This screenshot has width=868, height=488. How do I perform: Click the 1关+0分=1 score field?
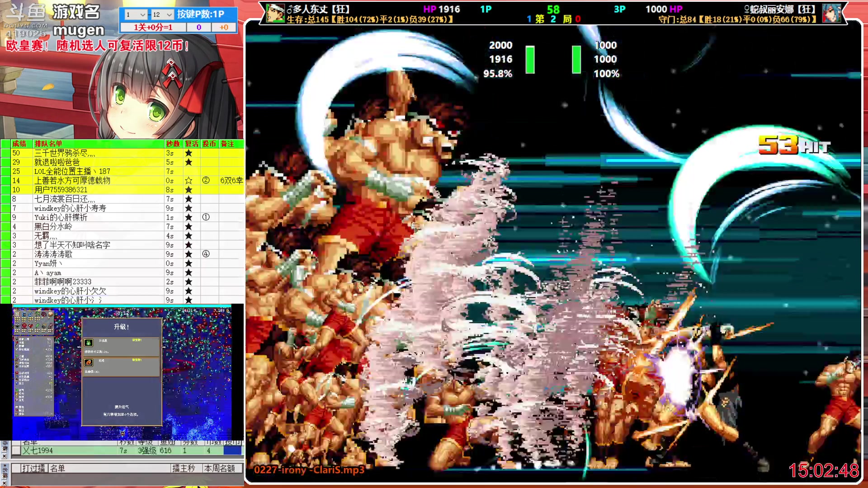(x=153, y=27)
